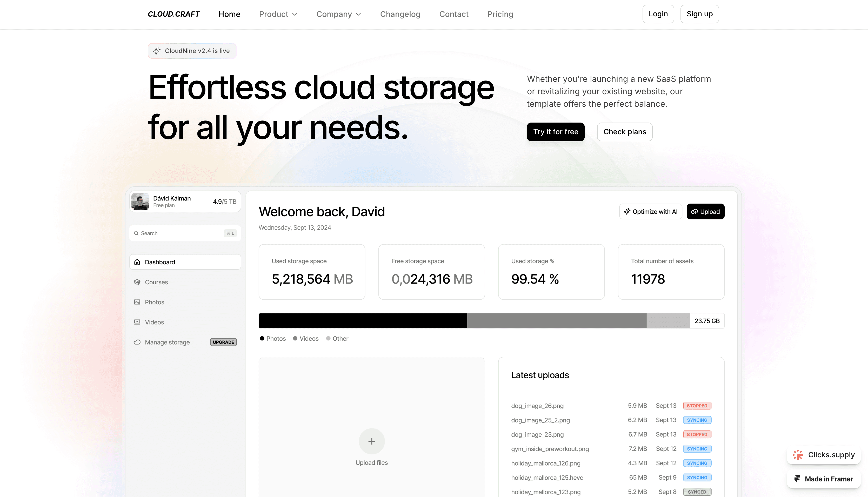Click the UPGRADE badge next to Manage storage
Viewport: 868px width, 497px height.
pyautogui.click(x=223, y=342)
